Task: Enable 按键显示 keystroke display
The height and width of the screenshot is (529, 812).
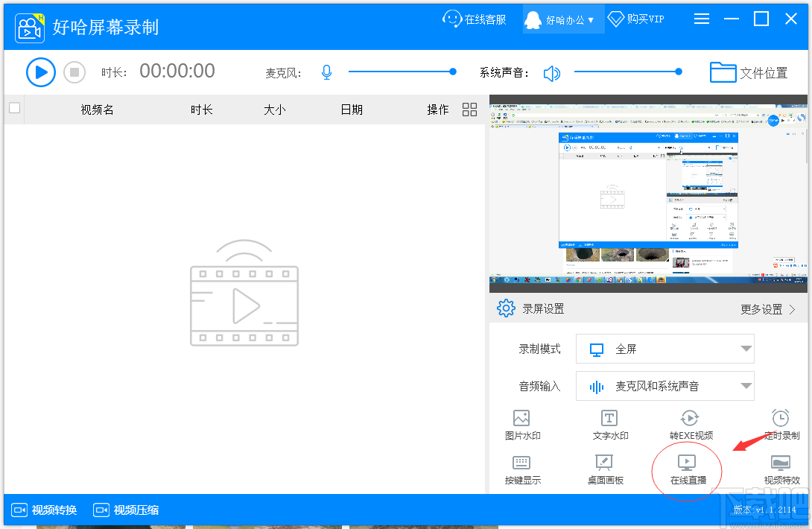Action: pos(522,469)
